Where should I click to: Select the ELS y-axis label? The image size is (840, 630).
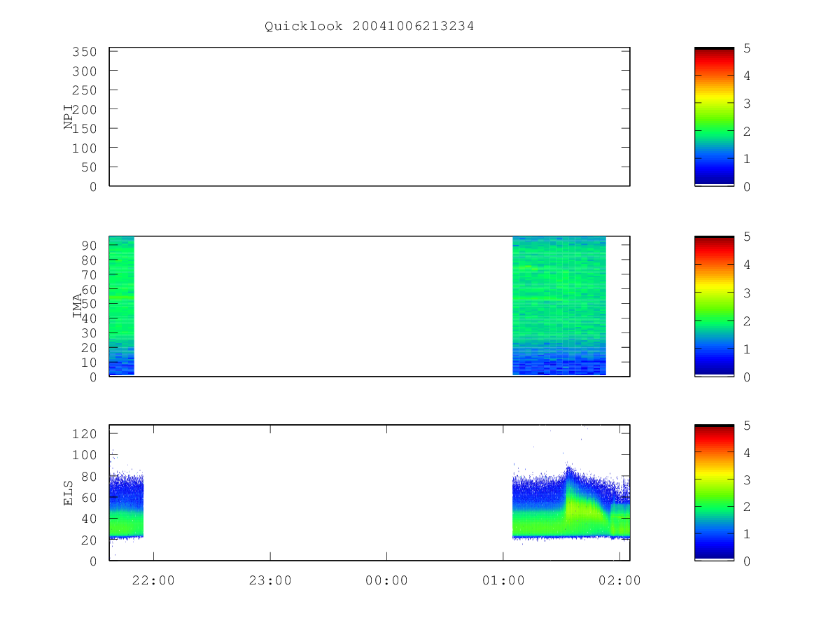[x=69, y=493]
